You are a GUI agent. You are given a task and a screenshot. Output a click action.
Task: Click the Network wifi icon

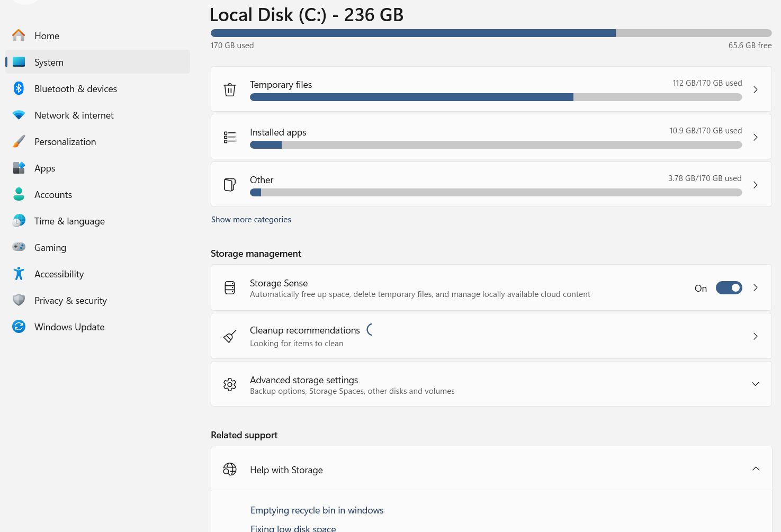(19, 115)
